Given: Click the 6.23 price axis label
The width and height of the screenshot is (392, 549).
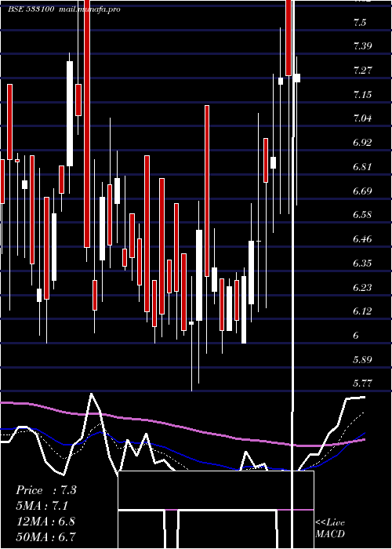Looking at the screenshot, I should coord(362,288).
